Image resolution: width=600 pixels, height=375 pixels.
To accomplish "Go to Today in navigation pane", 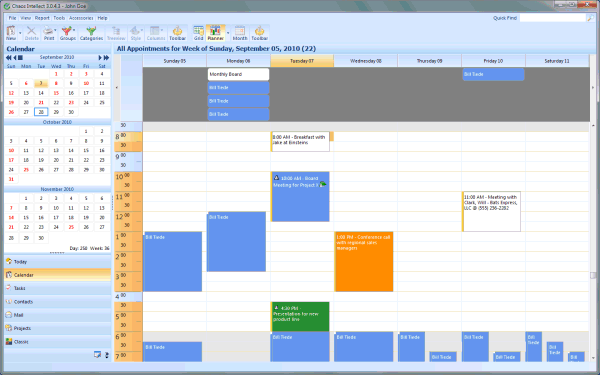I will point(57,262).
